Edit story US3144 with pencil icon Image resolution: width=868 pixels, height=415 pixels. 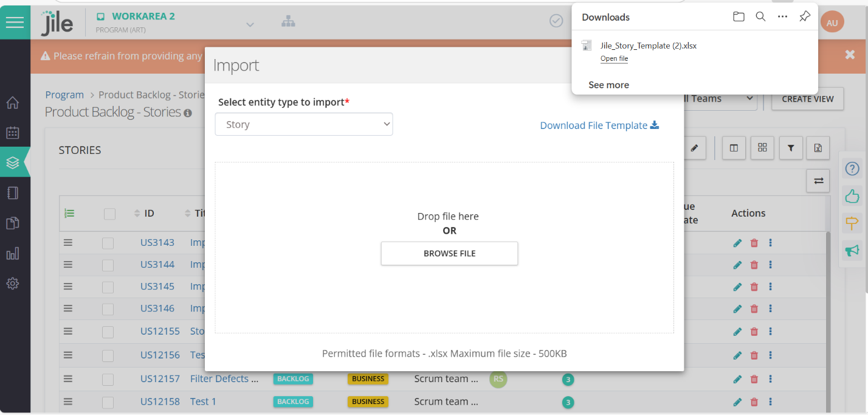pos(737,265)
